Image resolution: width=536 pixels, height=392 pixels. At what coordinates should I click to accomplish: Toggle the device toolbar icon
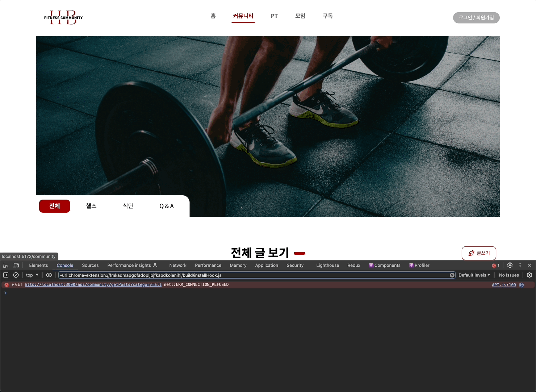[x=16, y=265]
